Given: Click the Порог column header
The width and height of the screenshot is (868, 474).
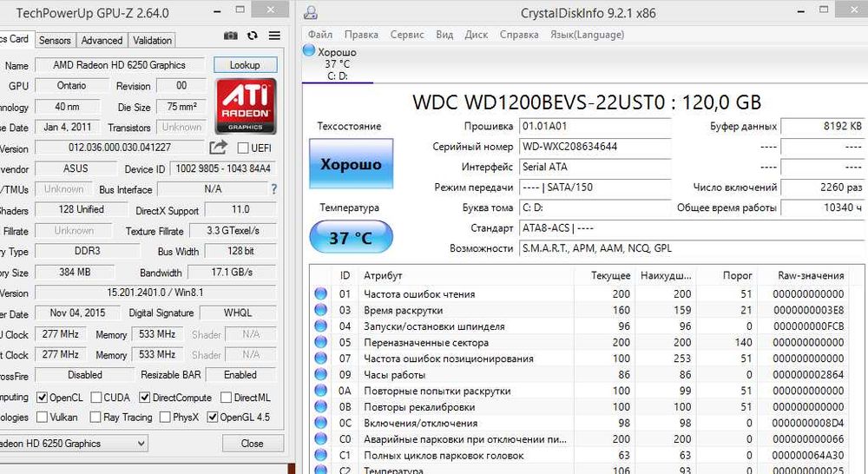Looking at the screenshot, I should coord(737,275).
